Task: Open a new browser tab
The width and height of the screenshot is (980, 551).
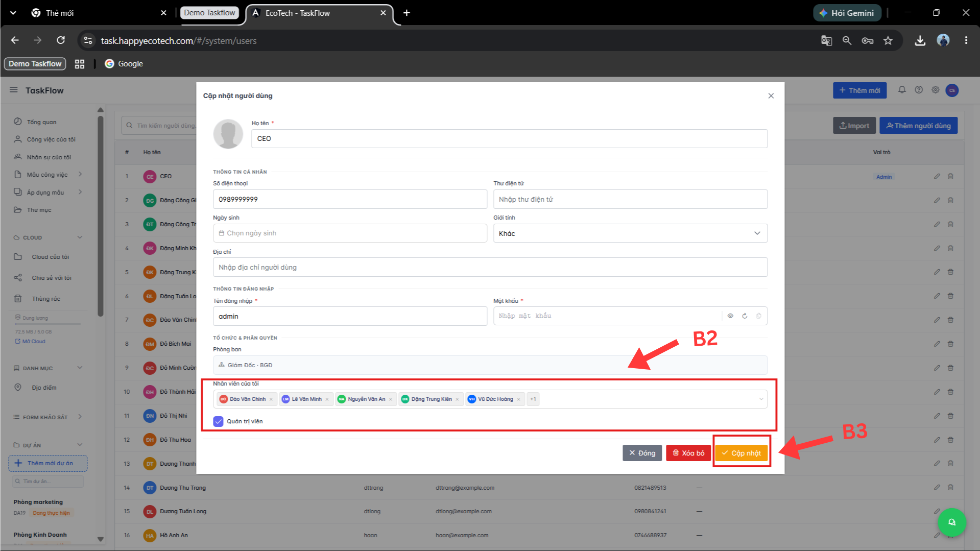Action: click(407, 13)
